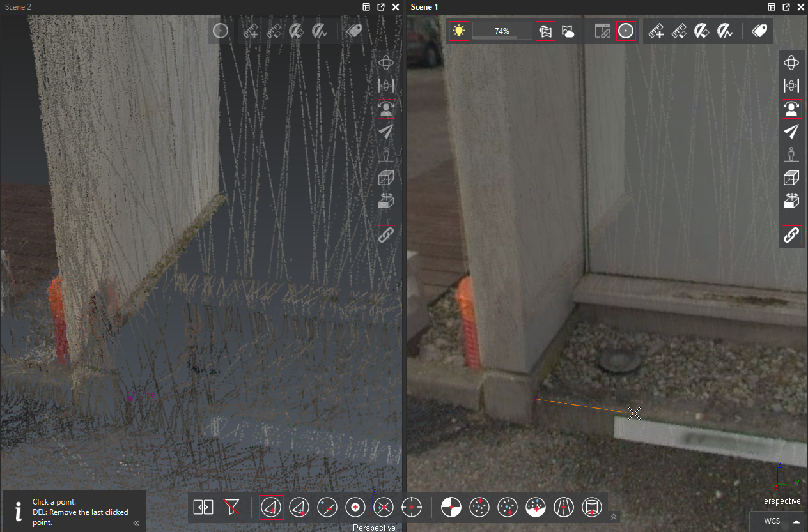Open the WCS coordinate system dropdown
This screenshot has height=532, width=808.
coord(777,521)
